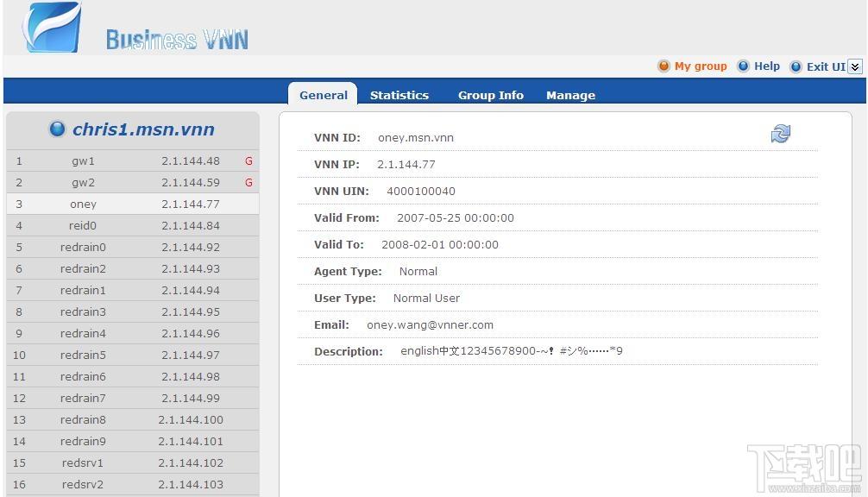The height and width of the screenshot is (497, 868).
Task: Select the redrain0 member row
Action: click(x=133, y=248)
